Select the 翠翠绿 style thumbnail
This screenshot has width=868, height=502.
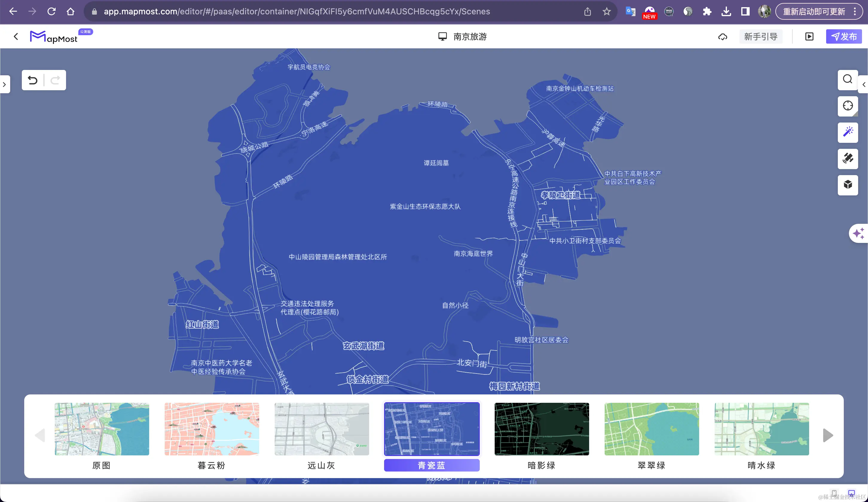click(652, 429)
